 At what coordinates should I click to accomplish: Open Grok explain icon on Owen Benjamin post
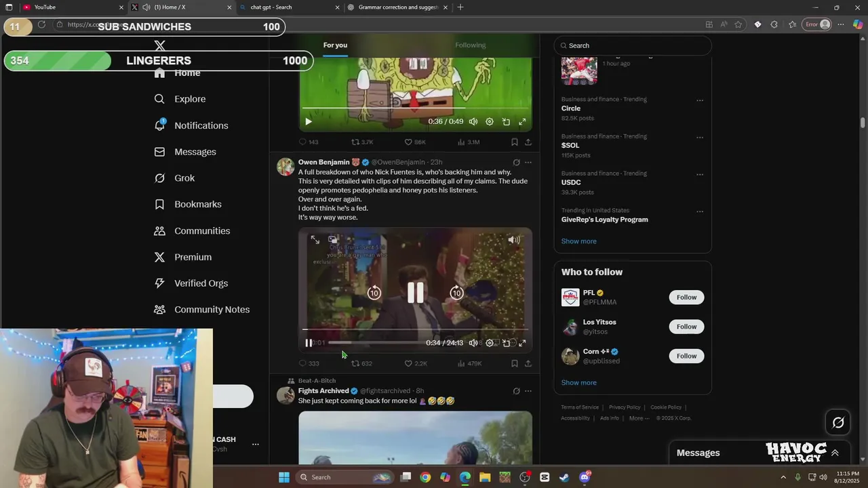(x=516, y=163)
